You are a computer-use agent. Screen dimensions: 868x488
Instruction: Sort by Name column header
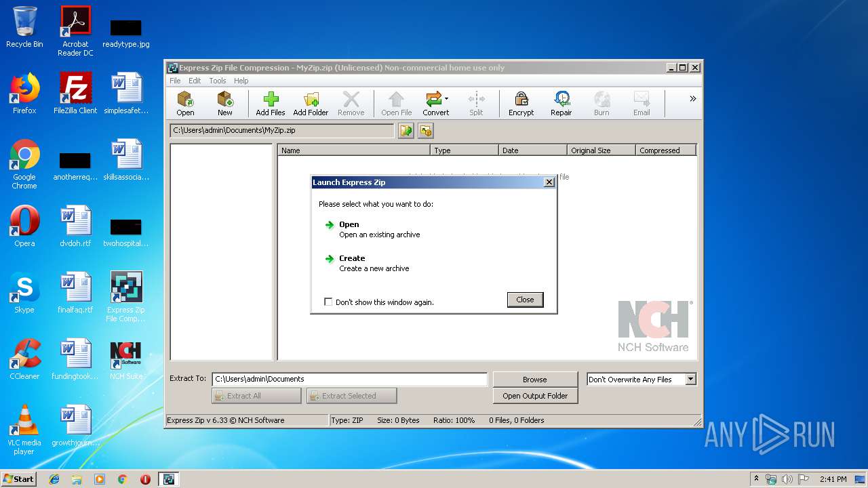(354, 150)
